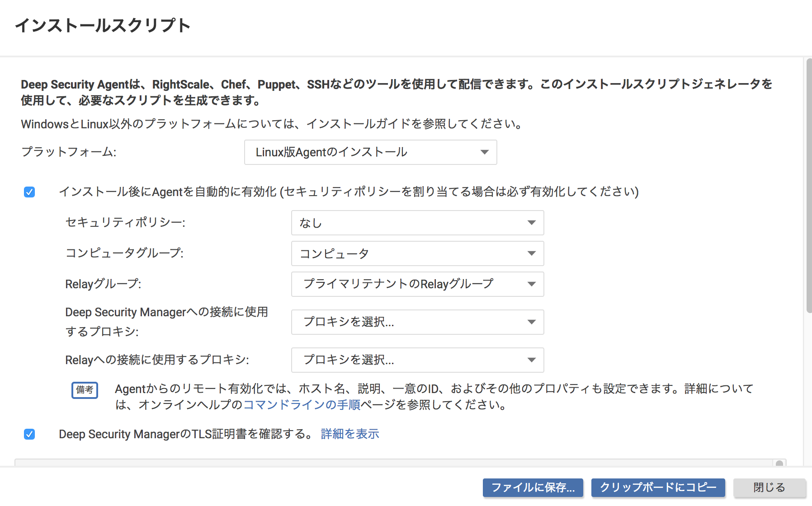Click the Relayグループ: label
The width and height of the screenshot is (812, 506).
pos(104,284)
